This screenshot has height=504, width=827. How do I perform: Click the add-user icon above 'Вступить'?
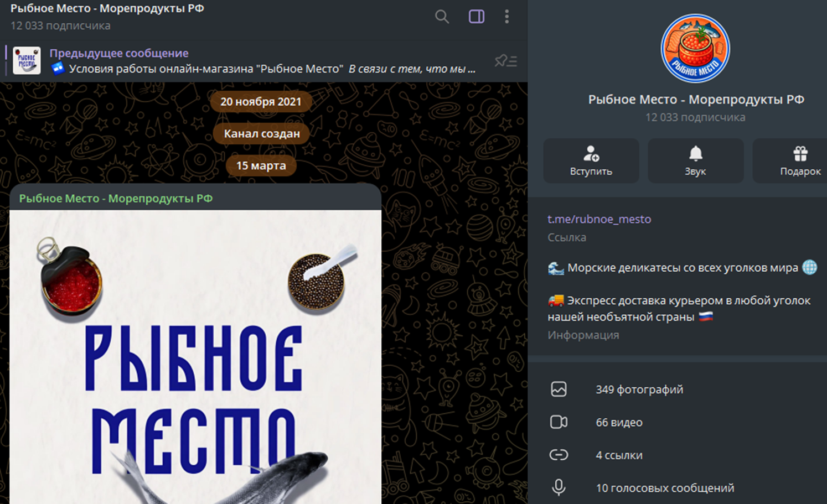[x=591, y=153]
